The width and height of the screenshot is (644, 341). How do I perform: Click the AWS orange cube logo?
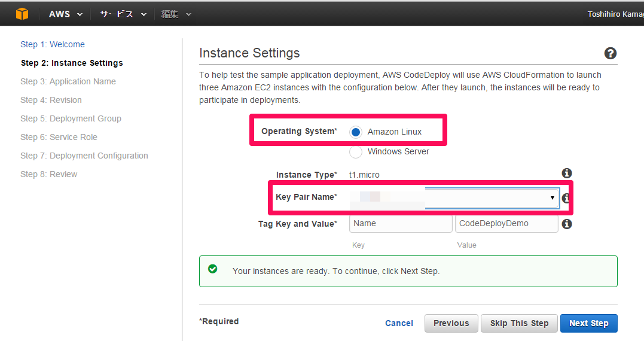(x=22, y=14)
